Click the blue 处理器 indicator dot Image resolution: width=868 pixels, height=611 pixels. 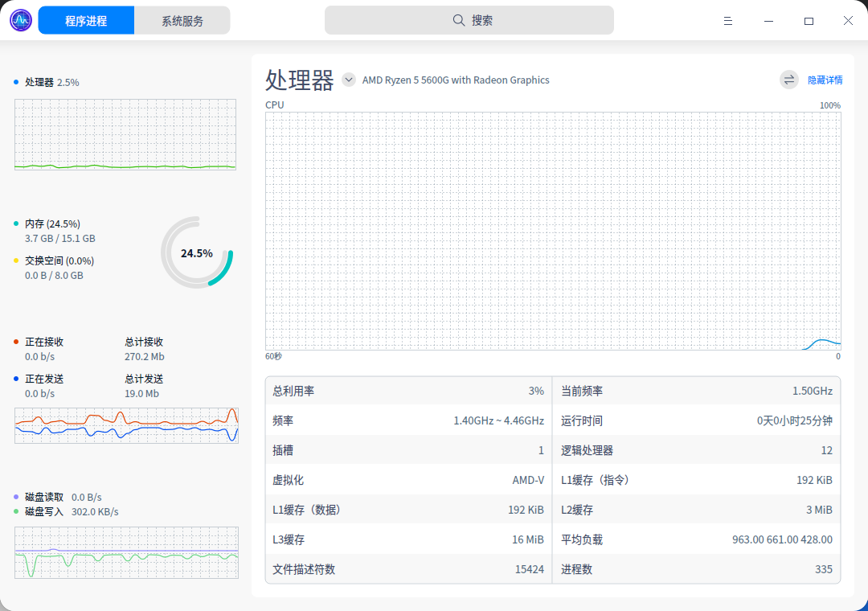click(14, 82)
